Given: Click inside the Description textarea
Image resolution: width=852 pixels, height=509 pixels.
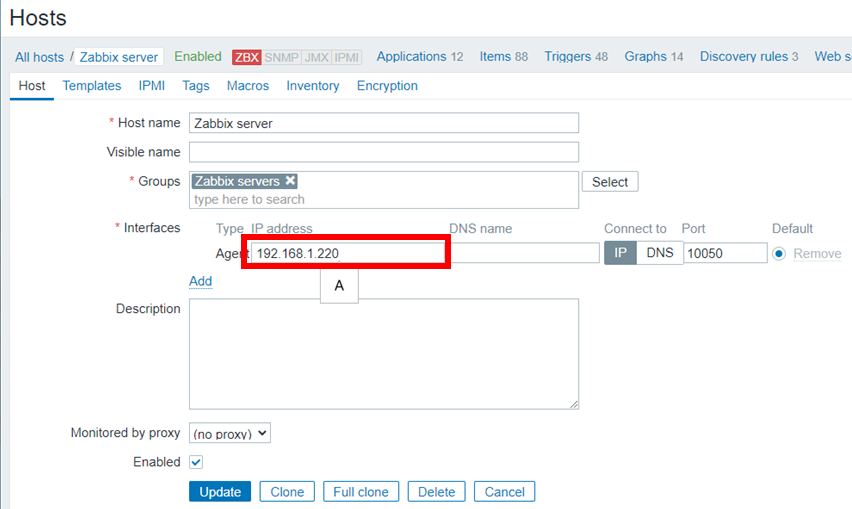Looking at the screenshot, I should [384, 354].
